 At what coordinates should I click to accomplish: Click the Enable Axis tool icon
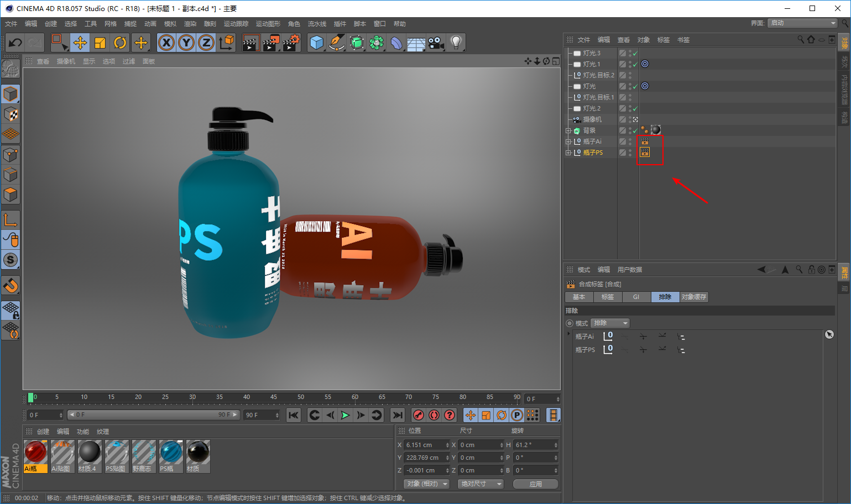[11, 219]
